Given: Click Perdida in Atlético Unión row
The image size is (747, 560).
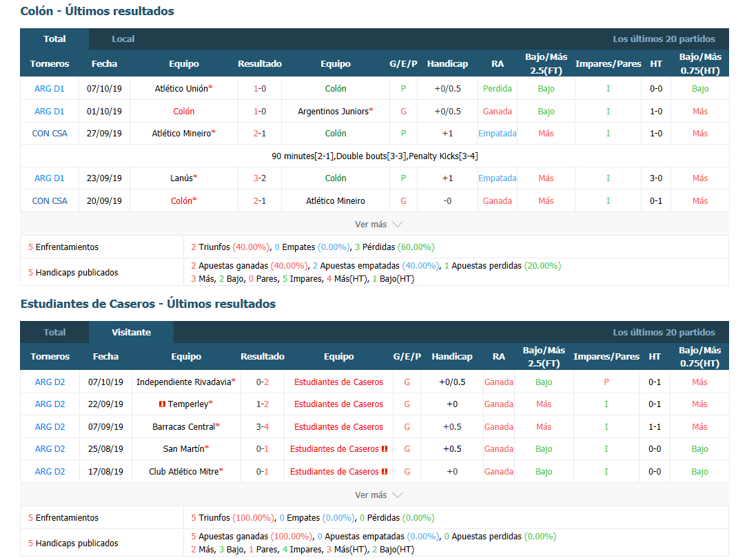Looking at the screenshot, I should [x=498, y=89].
